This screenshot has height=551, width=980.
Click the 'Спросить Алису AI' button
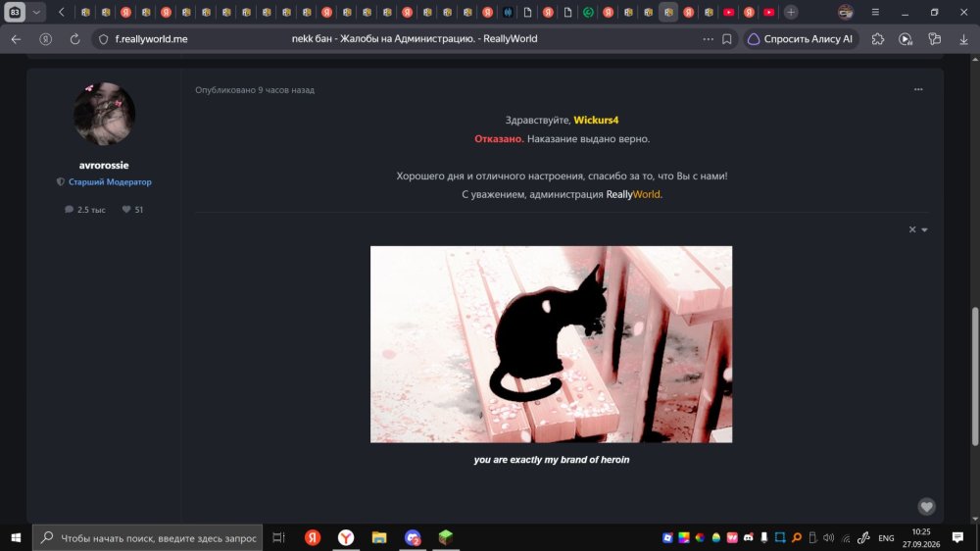[801, 39]
